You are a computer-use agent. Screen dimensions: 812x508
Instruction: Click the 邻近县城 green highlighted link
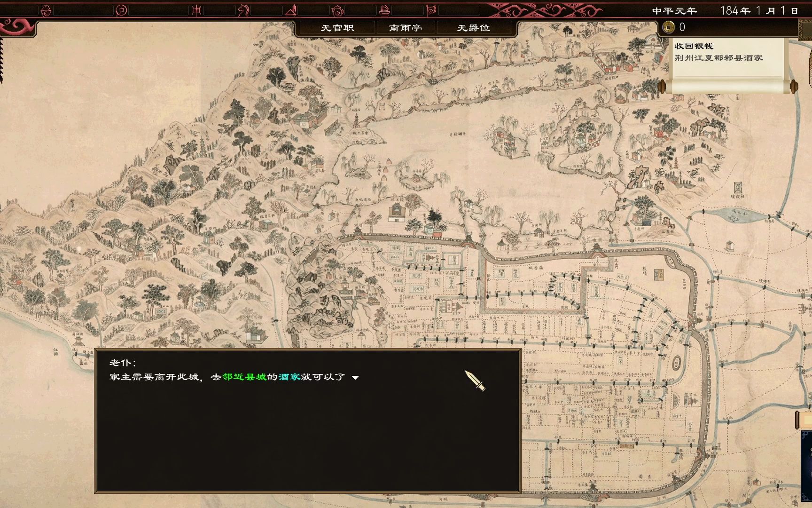coord(244,377)
